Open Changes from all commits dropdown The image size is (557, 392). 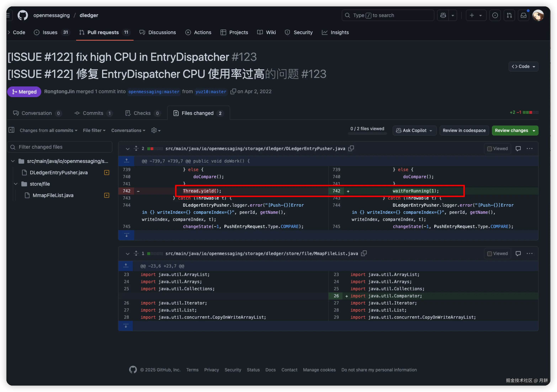[x=49, y=130]
